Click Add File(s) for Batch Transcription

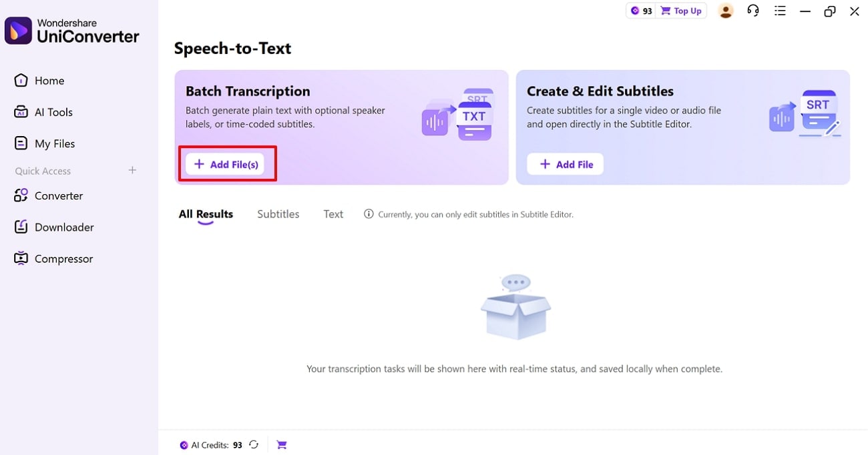click(227, 163)
